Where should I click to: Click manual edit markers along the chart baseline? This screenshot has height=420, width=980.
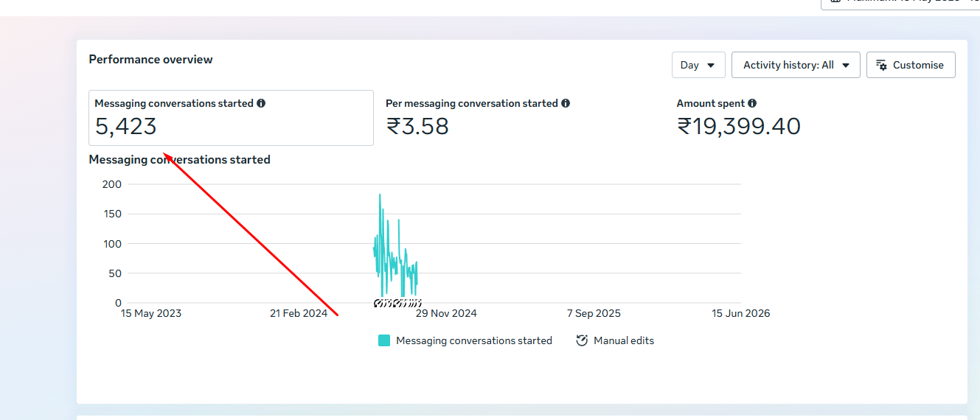pyautogui.click(x=397, y=303)
